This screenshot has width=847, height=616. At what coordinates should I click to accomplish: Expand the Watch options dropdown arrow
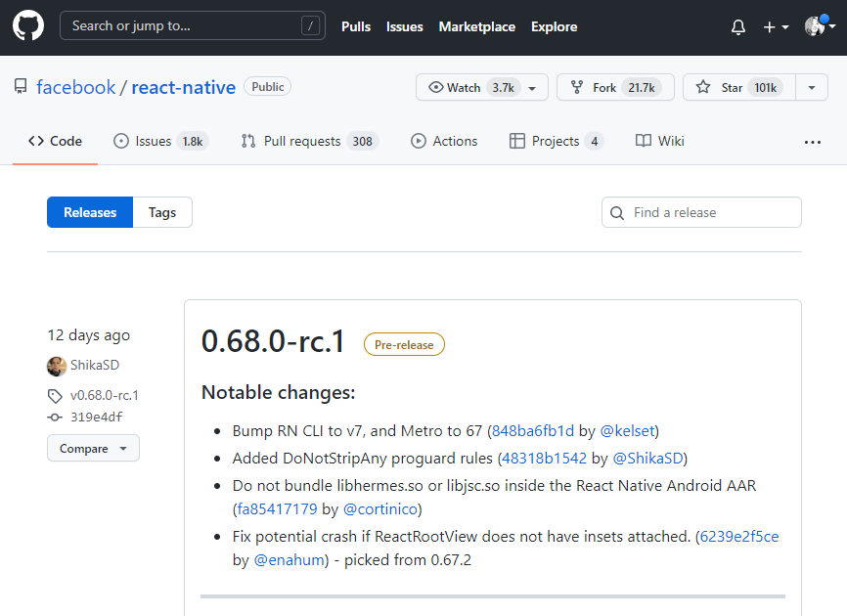click(x=532, y=88)
